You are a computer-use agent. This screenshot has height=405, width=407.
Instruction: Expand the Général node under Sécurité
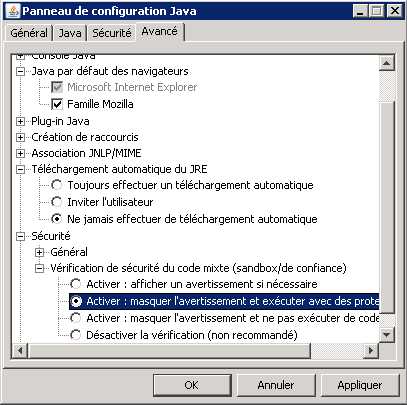[x=40, y=252]
